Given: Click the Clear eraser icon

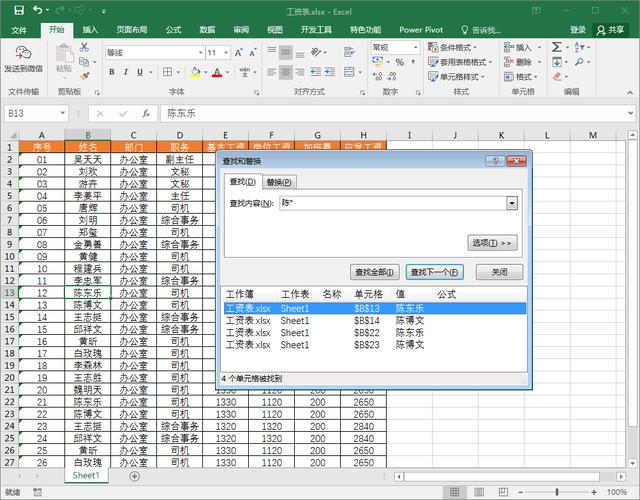Looking at the screenshot, I should 558,76.
